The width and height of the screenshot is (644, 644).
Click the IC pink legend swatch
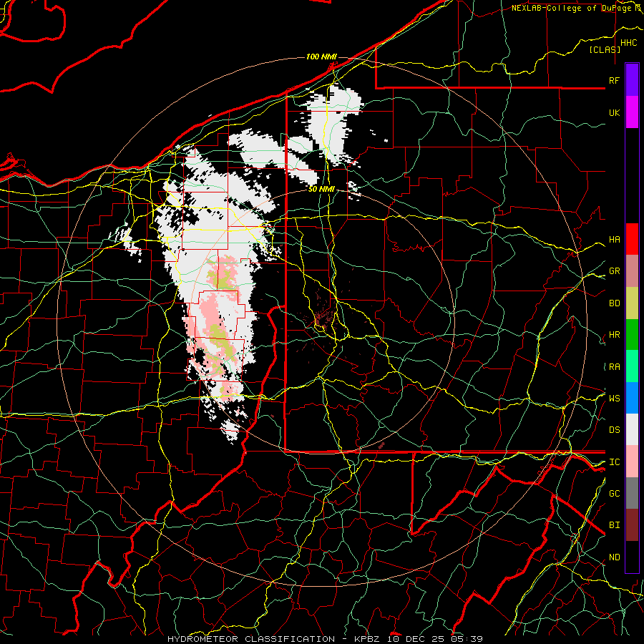(x=632, y=462)
